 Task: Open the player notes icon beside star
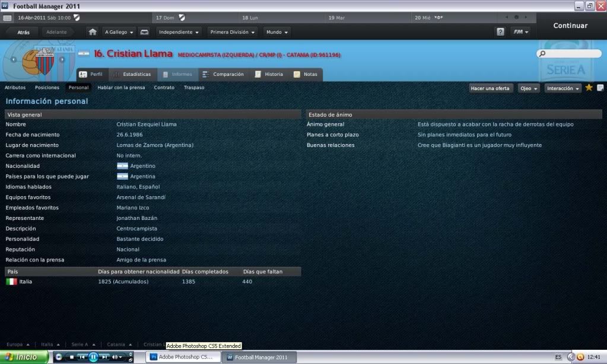point(600,88)
